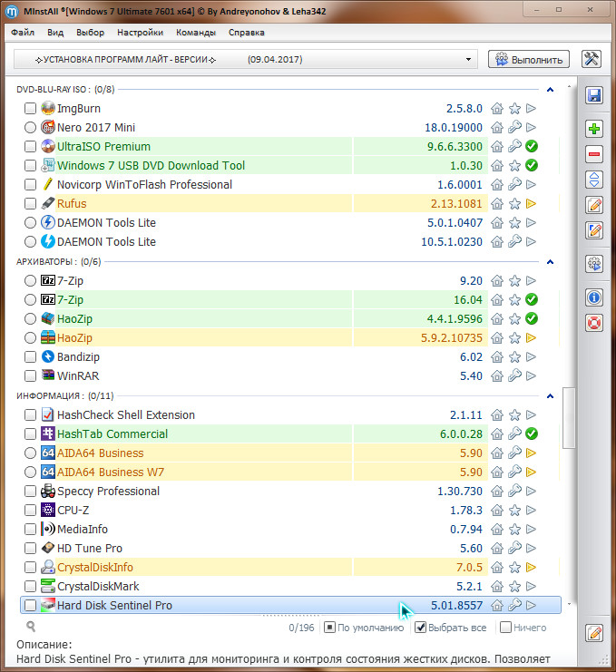616x672 pixels.
Task: Click the scrollbar up arrow
Action: (x=569, y=86)
